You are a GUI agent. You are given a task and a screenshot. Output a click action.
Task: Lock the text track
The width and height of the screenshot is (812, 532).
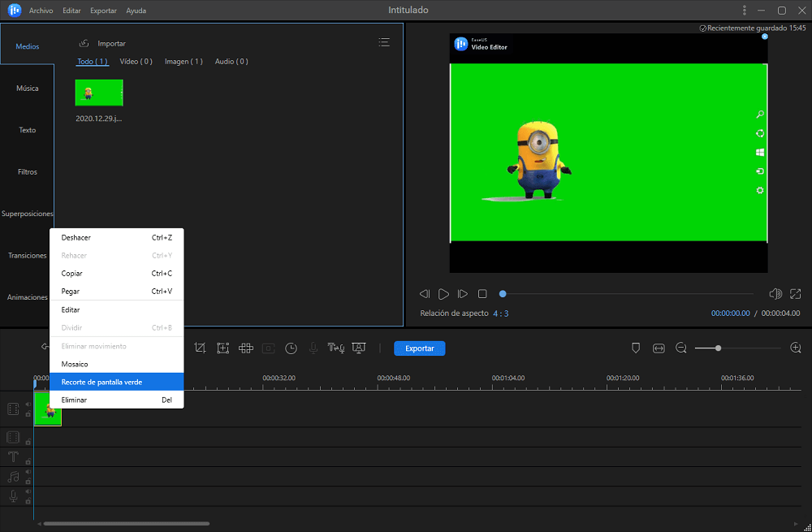point(28,461)
